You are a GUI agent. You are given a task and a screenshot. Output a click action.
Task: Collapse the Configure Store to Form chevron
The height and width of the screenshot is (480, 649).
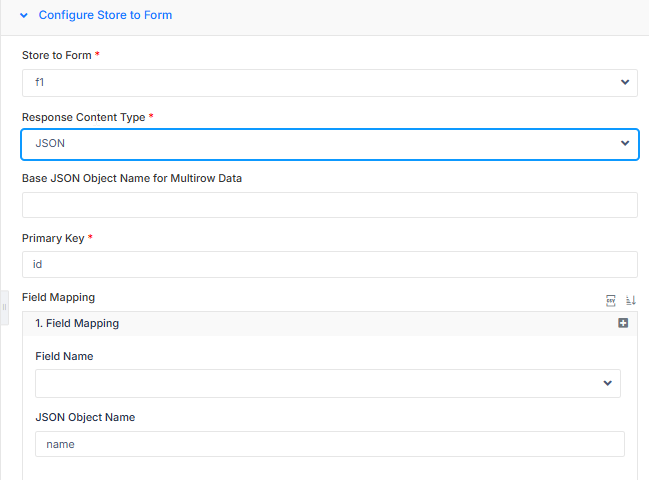pyautogui.click(x=24, y=16)
